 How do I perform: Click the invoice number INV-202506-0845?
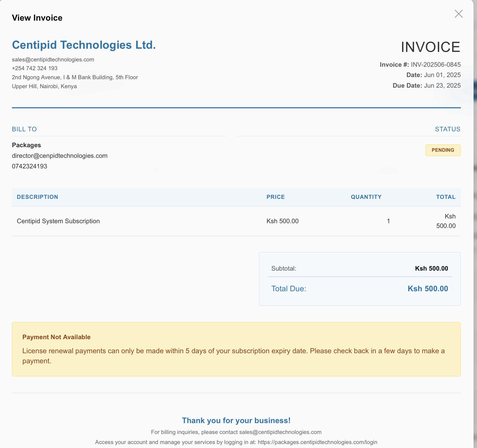[x=435, y=65]
